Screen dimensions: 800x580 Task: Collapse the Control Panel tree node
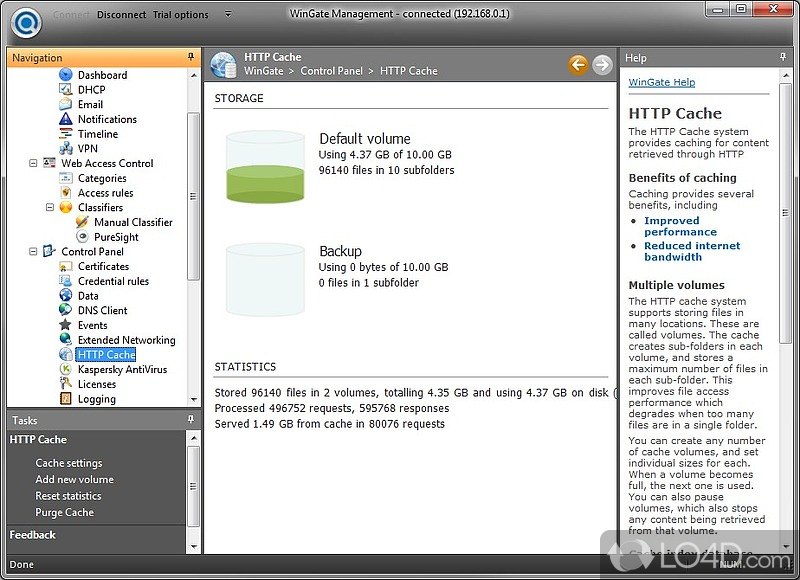click(33, 252)
